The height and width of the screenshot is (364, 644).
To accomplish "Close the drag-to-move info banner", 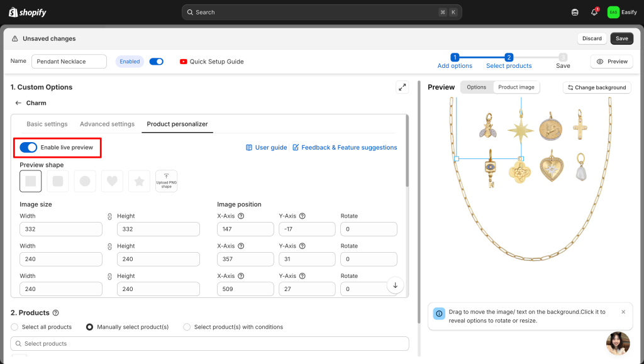I will pyautogui.click(x=623, y=312).
